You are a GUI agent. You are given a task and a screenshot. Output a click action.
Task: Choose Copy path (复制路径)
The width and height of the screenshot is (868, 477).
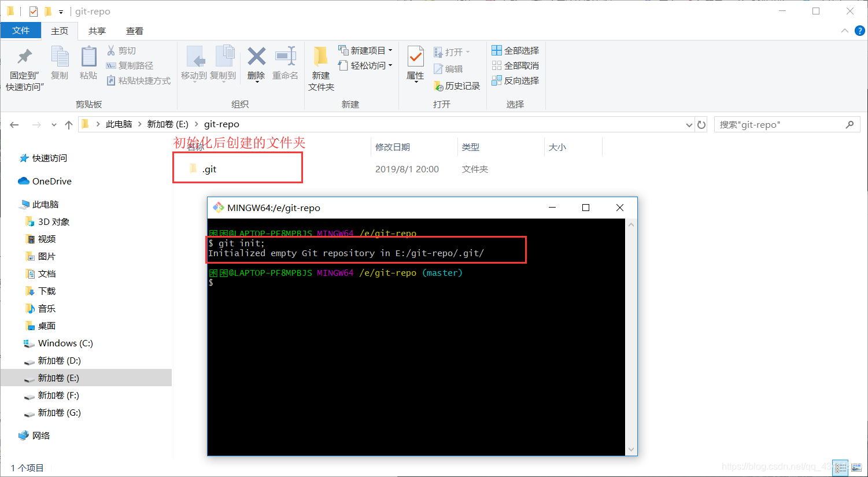pyautogui.click(x=130, y=66)
